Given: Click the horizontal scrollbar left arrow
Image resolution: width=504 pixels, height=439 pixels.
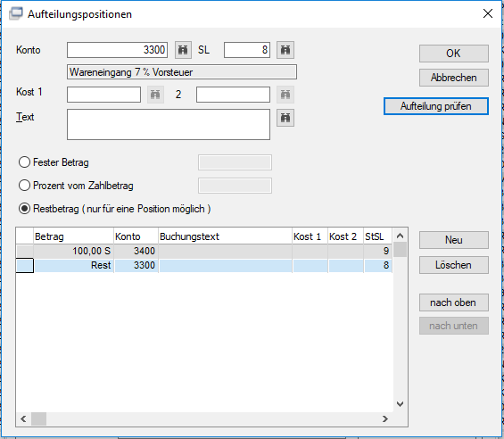Looking at the screenshot, I should click(23, 418).
